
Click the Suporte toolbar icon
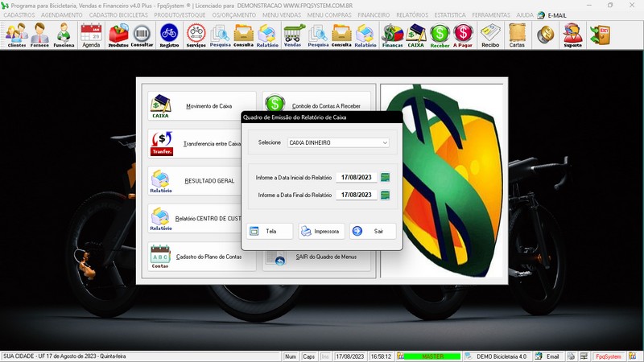coord(572,35)
